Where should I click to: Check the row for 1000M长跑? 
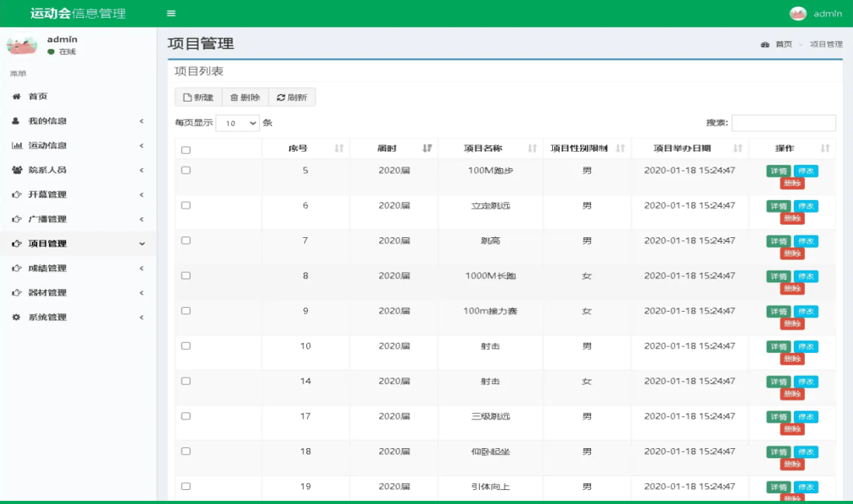(x=186, y=276)
